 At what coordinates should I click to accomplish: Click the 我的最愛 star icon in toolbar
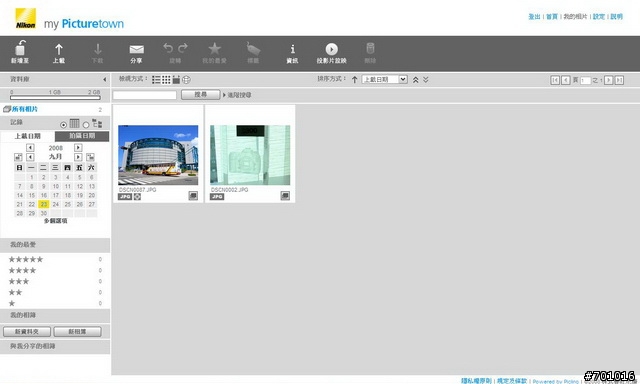214,49
